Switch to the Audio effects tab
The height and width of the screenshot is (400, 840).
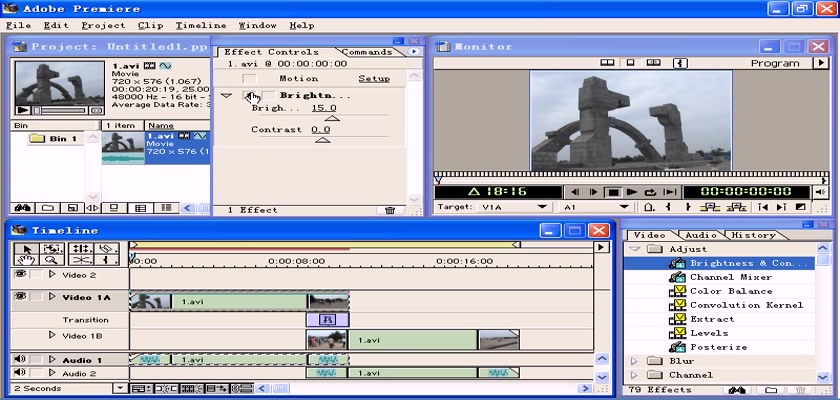point(701,235)
